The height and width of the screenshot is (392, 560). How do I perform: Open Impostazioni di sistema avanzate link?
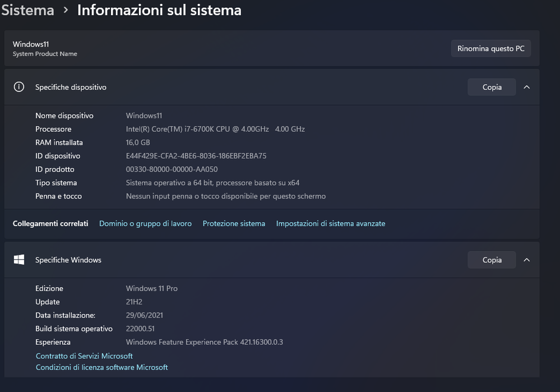tap(331, 223)
